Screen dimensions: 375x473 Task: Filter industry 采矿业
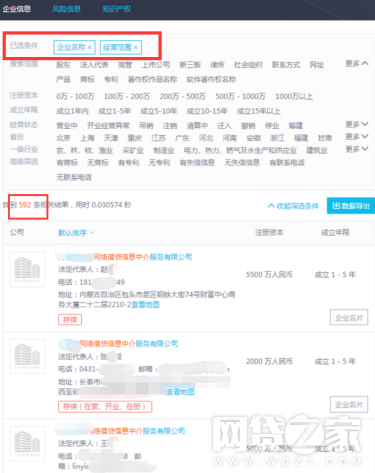click(133, 150)
